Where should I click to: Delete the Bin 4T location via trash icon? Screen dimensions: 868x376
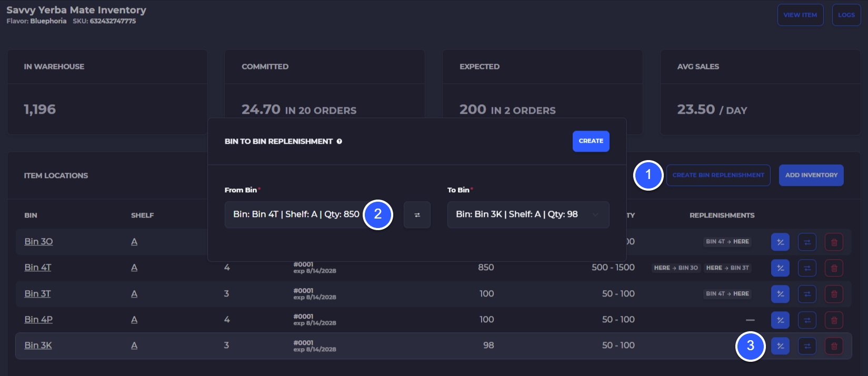click(x=834, y=268)
